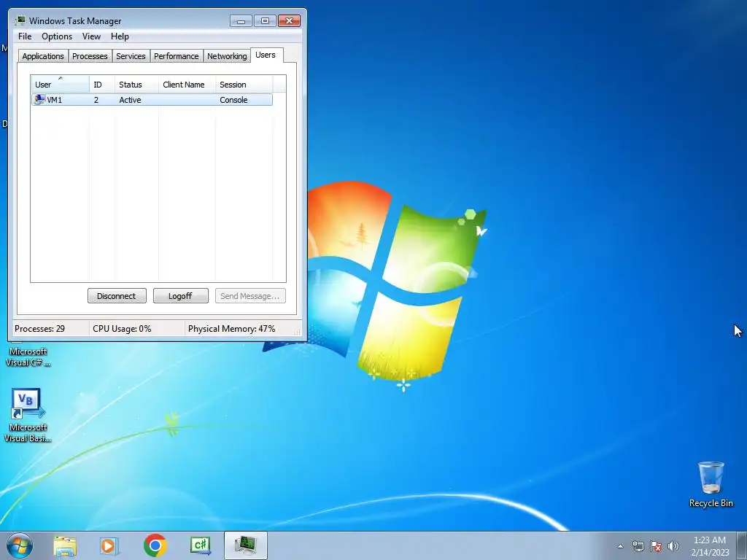Switch to the Services tab
Viewport: 747px width, 560px height.
click(131, 56)
